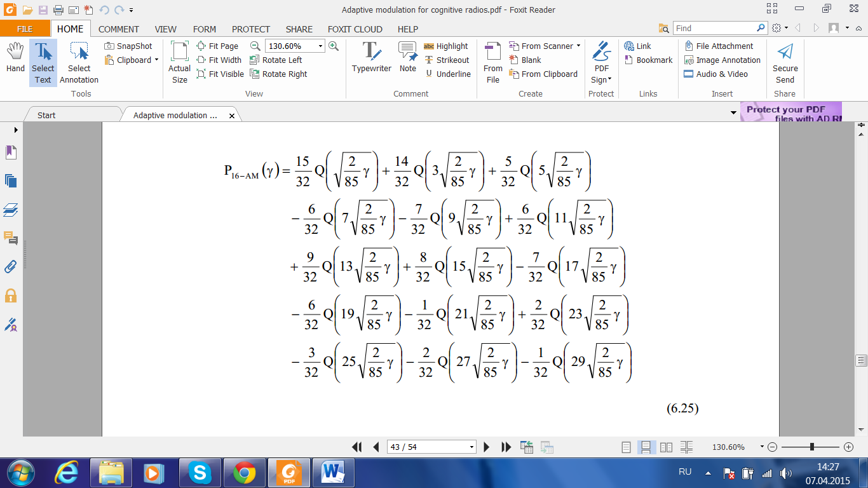Insert an Image Annotation

[722, 60]
